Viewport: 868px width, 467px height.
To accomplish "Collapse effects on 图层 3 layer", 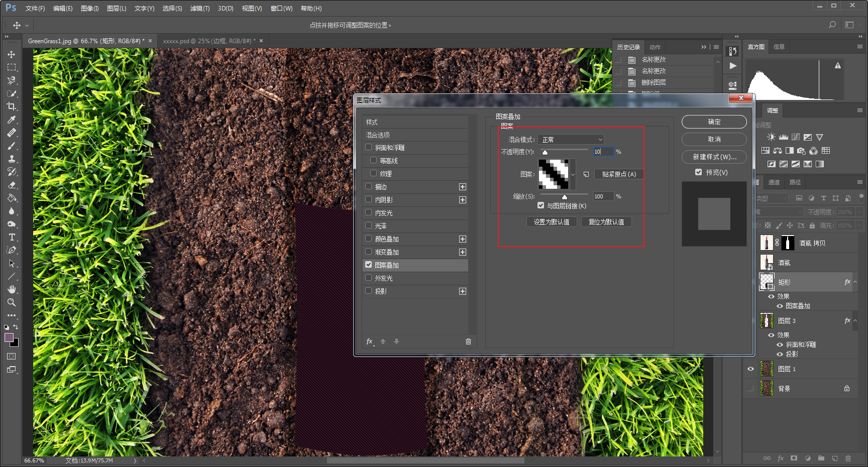I will [855, 321].
